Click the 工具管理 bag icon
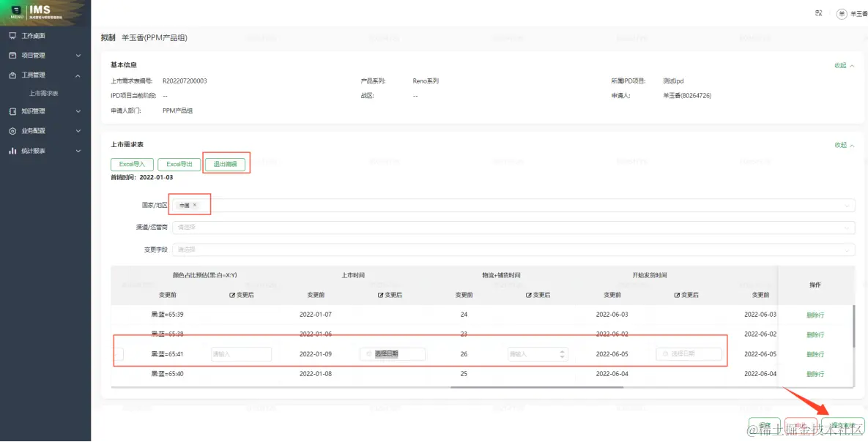 (12, 75)
